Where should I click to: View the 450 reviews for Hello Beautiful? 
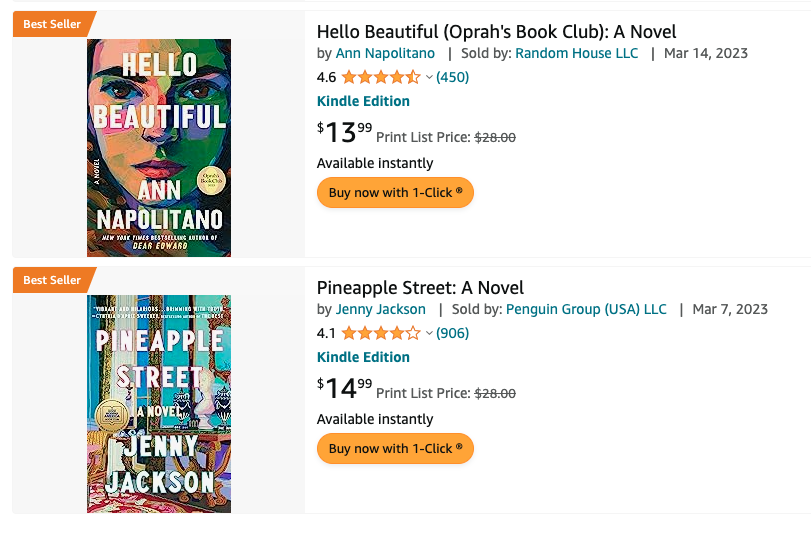click(453, 77)
